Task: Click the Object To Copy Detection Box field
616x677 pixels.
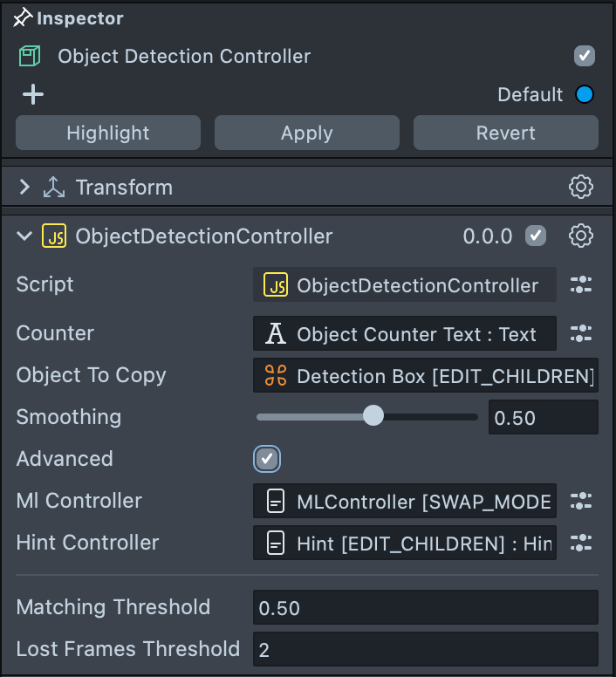Action: point(425,376)
